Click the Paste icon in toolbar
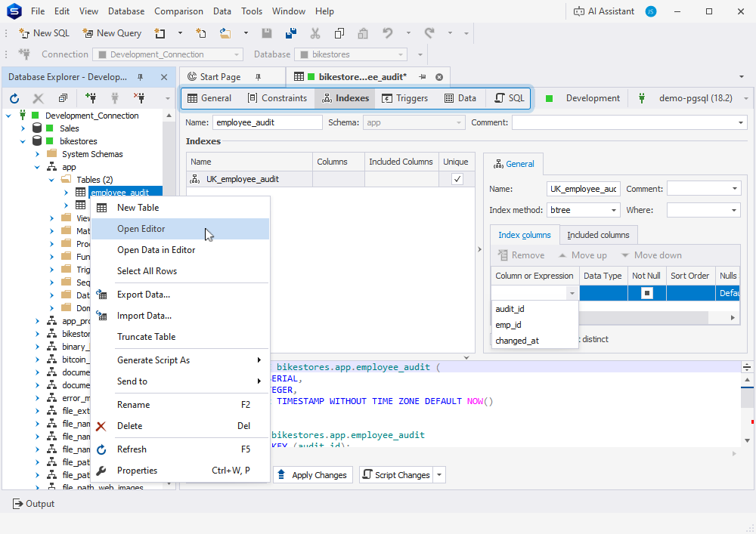The height and width of the screenshot is (534, 756). point(363,33)
